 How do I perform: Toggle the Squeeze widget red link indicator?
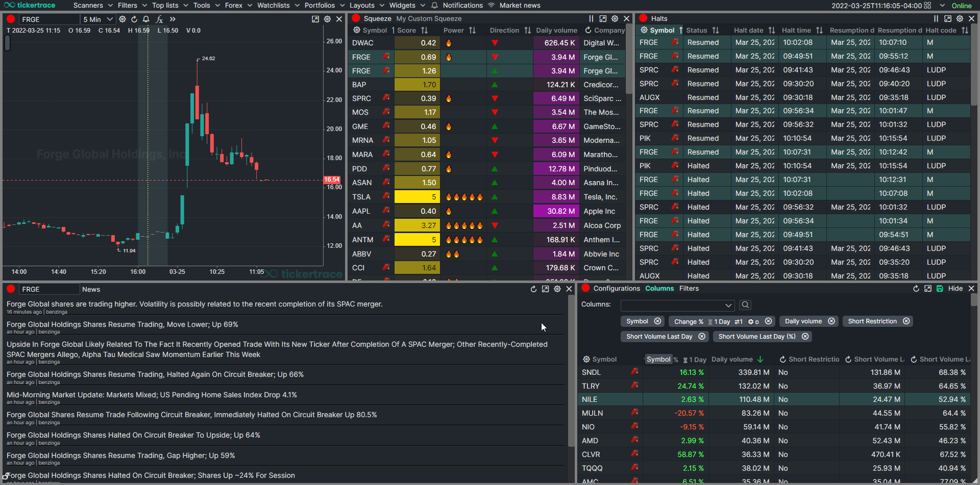[356, 18]
